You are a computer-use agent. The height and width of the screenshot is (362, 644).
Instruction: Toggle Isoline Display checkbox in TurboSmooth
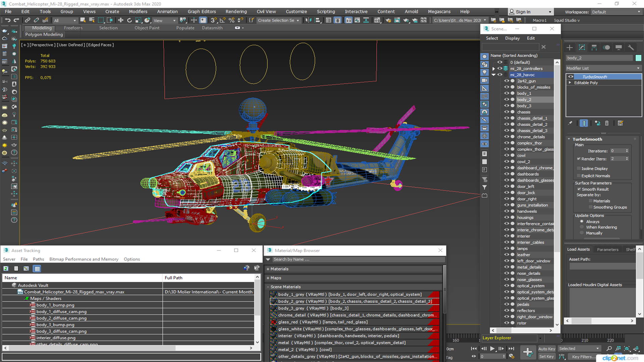coord(579,168)
